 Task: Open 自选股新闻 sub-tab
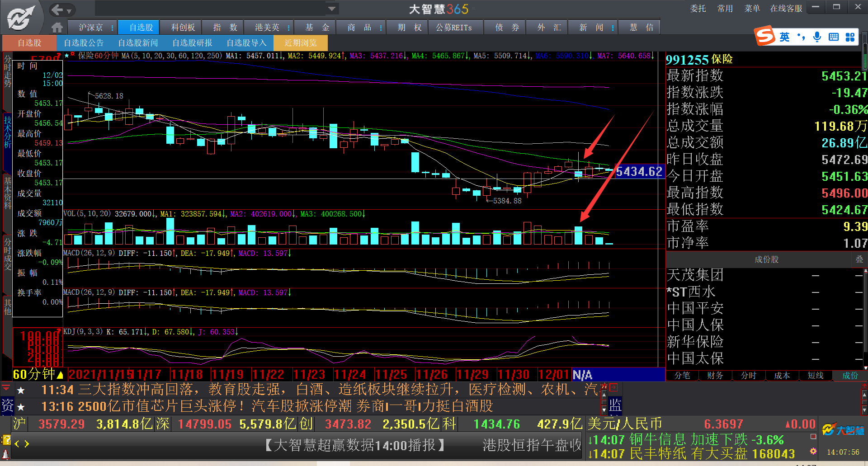[138, 43]
